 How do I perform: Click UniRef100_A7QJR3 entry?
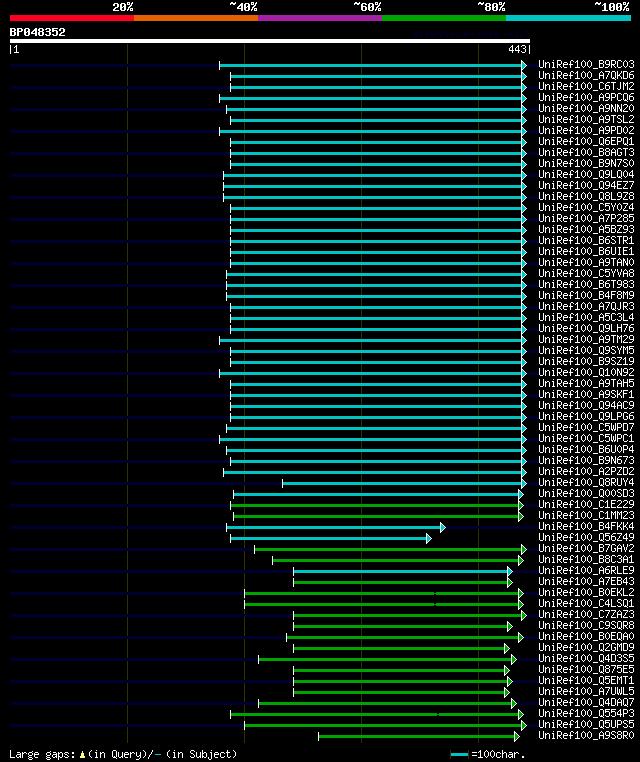click(x=586, y=306)
